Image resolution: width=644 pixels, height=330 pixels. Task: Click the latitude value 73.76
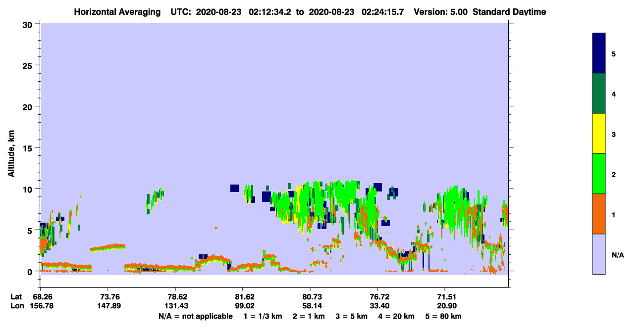[x=108, y=297]
